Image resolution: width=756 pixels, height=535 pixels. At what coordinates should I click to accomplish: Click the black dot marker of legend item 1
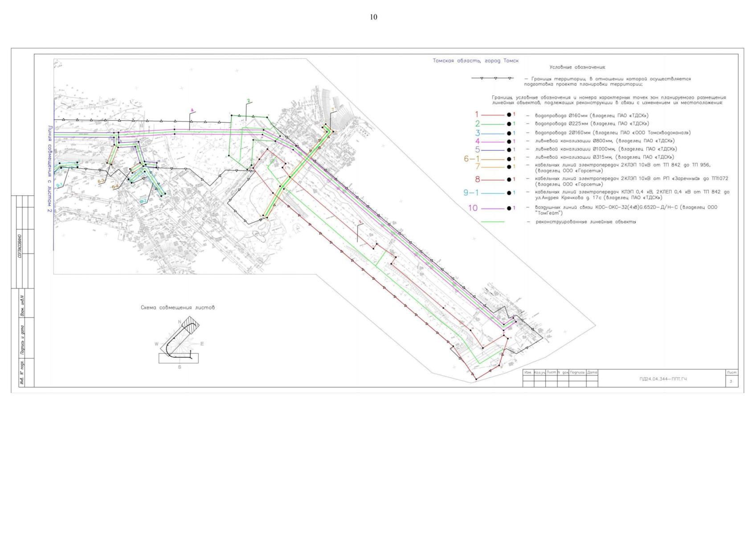509,115
